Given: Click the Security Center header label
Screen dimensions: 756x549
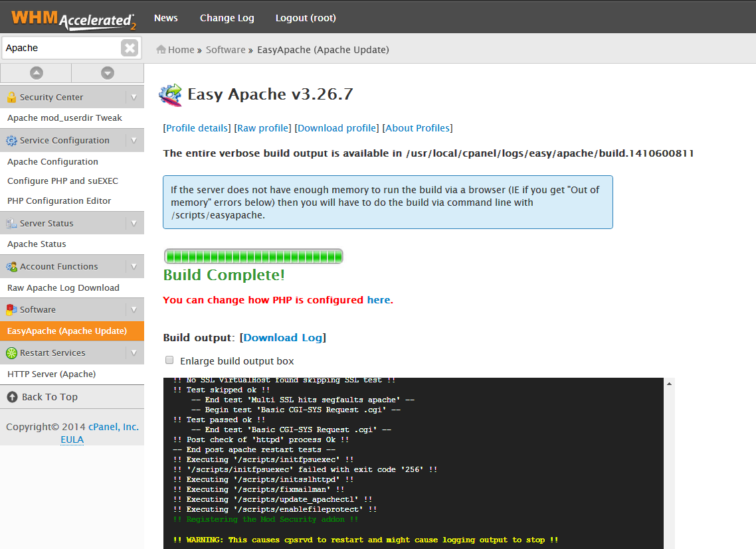Looking at the screenshot, I should click(51, 98).
